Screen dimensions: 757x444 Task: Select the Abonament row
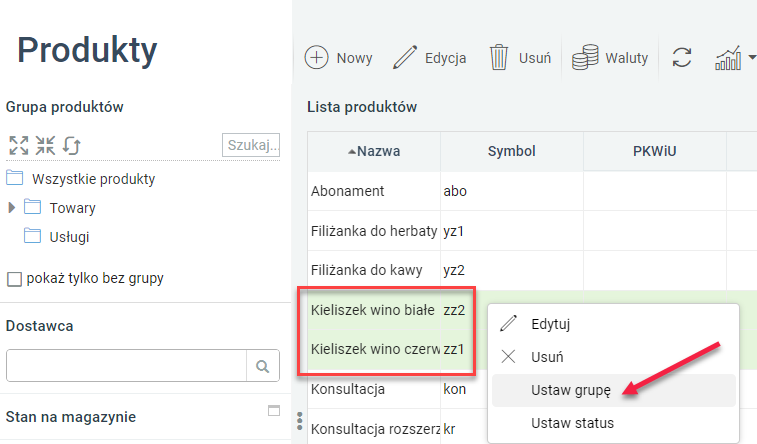532,191
